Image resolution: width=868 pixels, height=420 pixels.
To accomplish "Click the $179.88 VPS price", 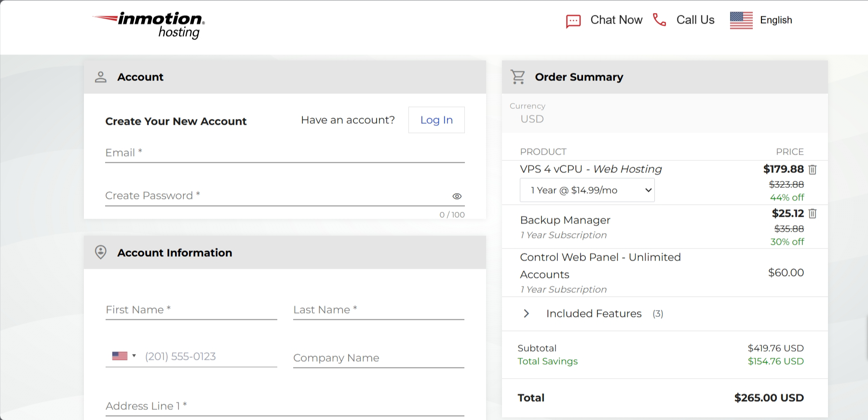I will pos(784,169).
